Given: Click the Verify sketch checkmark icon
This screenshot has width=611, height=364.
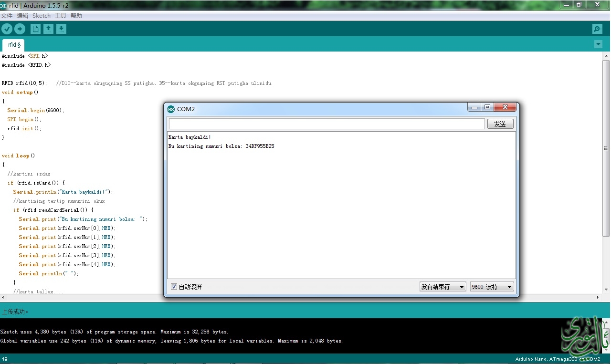Looking at the screenshot, I should click(x=7, y=29).
